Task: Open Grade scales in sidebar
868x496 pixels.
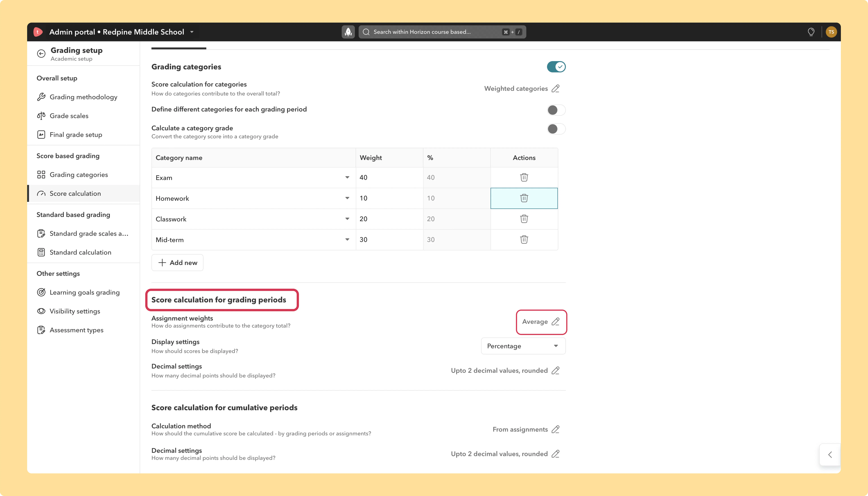Action: click(83, 116)
